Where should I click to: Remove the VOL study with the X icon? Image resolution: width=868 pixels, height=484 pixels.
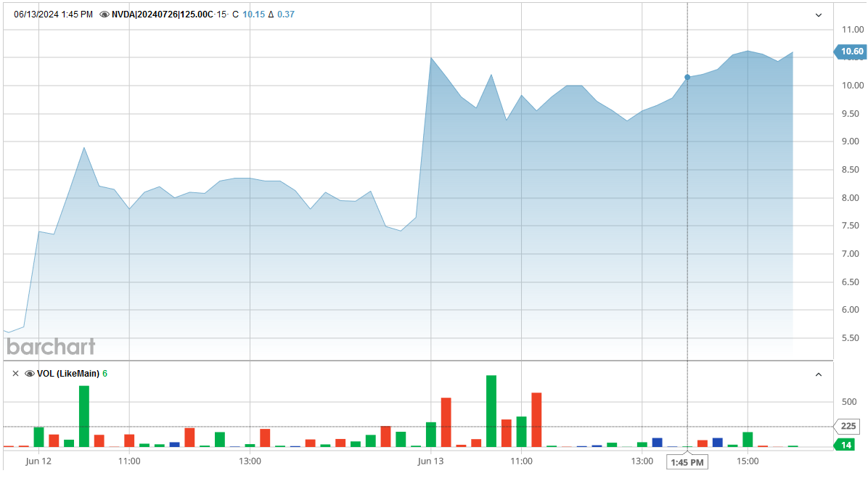click(15, 373)
